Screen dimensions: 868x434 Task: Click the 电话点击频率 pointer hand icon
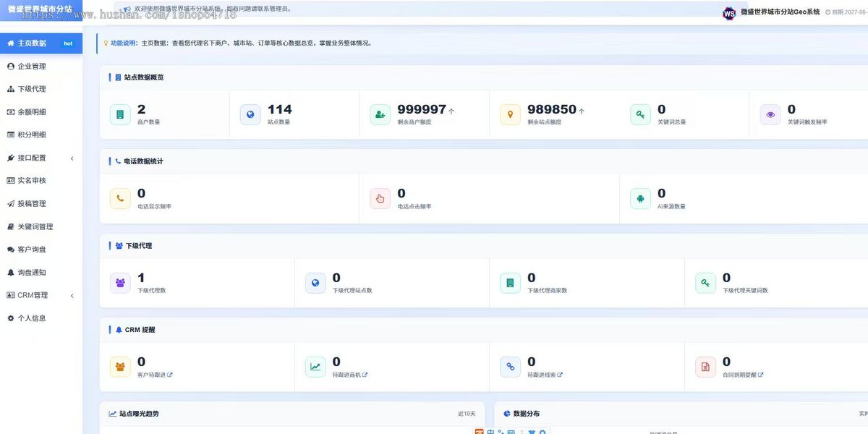[380, 199]
